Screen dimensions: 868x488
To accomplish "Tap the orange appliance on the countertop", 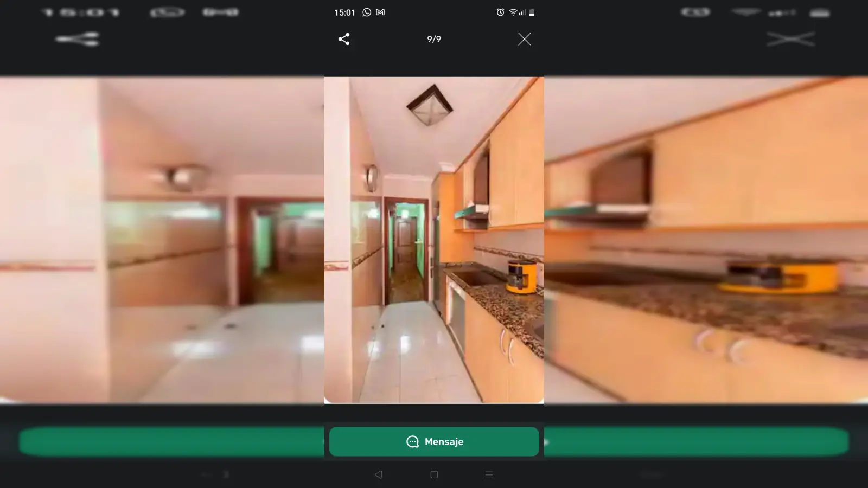I will tap(521, 277).
